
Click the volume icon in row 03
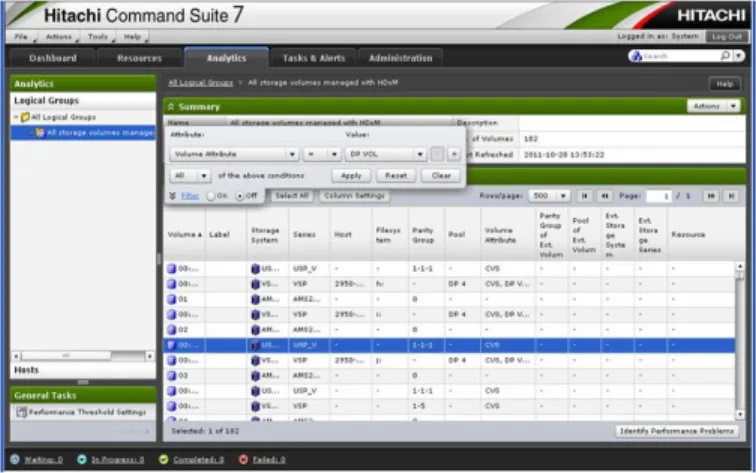pyautogui.click(x=172, y=376)
